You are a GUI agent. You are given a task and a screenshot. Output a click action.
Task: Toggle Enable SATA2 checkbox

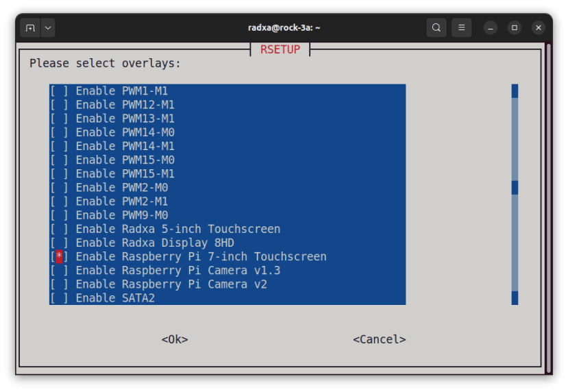click(59, 298)
